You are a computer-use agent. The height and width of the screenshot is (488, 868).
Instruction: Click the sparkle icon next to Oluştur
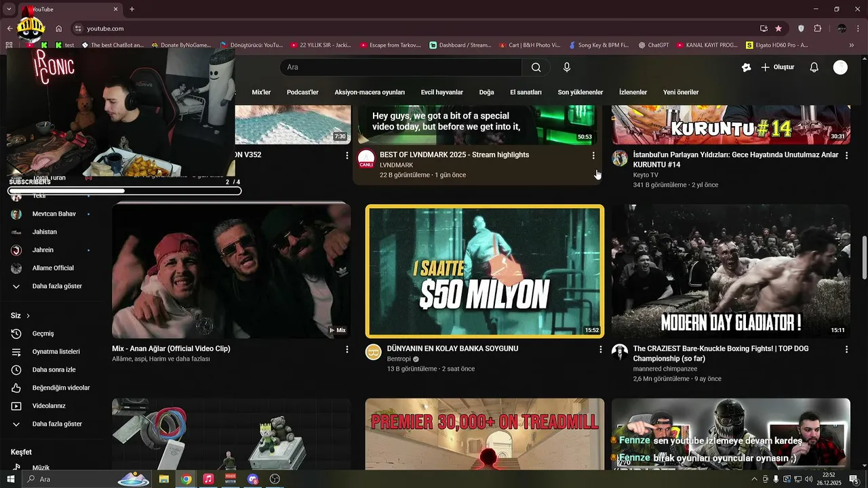click(x=746, y=67)
